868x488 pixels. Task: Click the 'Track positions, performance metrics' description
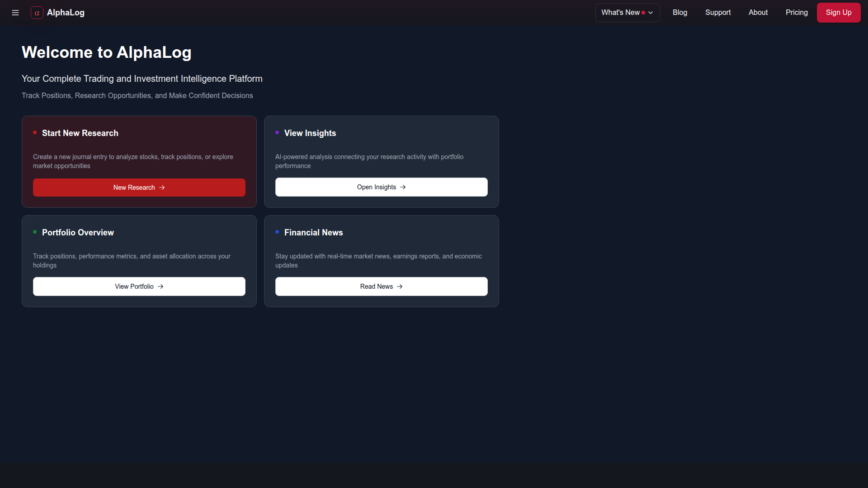coord(132,261)
